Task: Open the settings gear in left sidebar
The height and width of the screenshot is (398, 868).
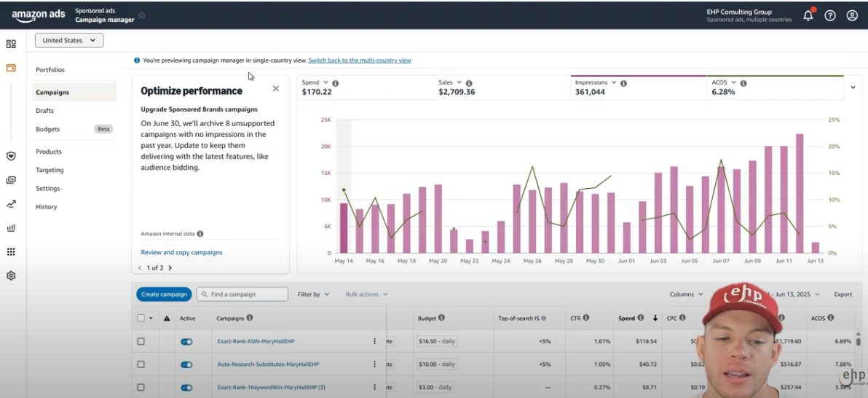Action: click(11, 276)
